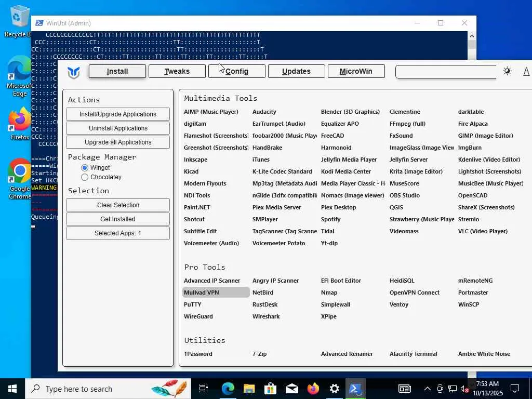
Task: Click the WinUtil logo icon
Action: (74, 72)
